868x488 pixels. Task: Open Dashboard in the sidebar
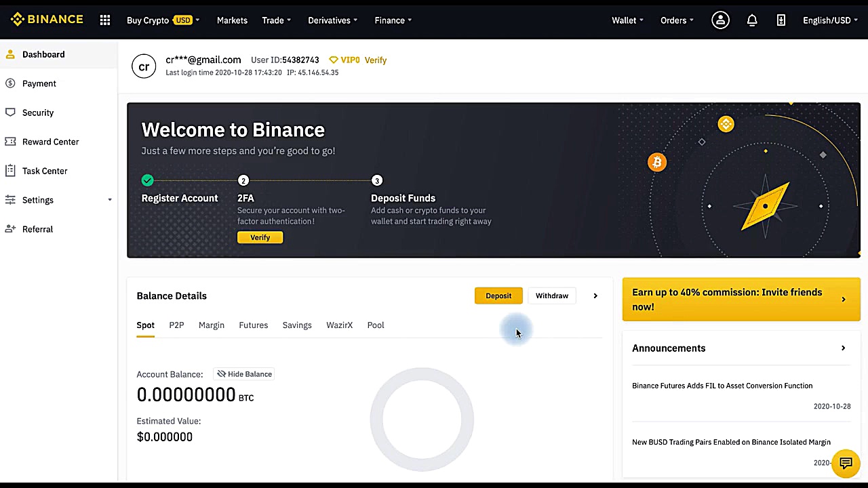tap(43, 54)
